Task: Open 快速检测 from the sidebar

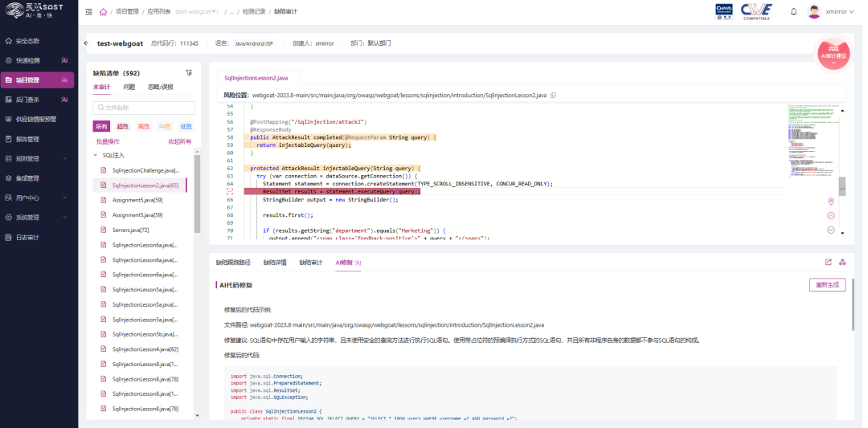Action: pyautogui.click(x=27, y=60)
